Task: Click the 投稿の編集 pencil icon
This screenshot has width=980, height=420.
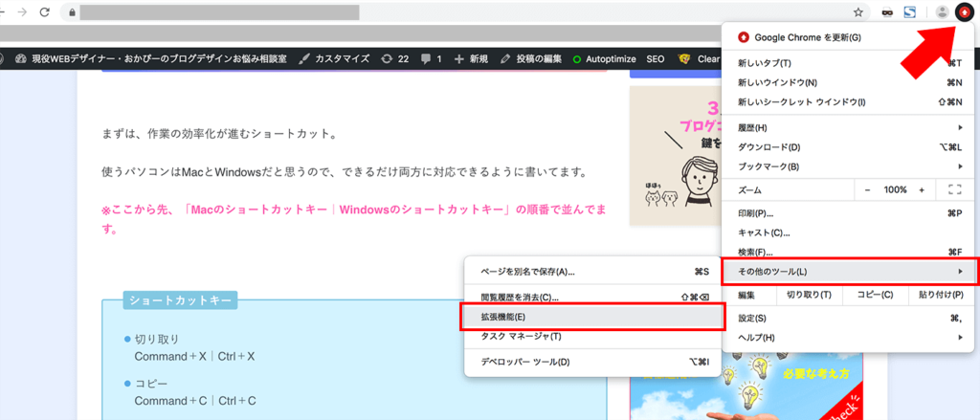Action: (506, 58)
